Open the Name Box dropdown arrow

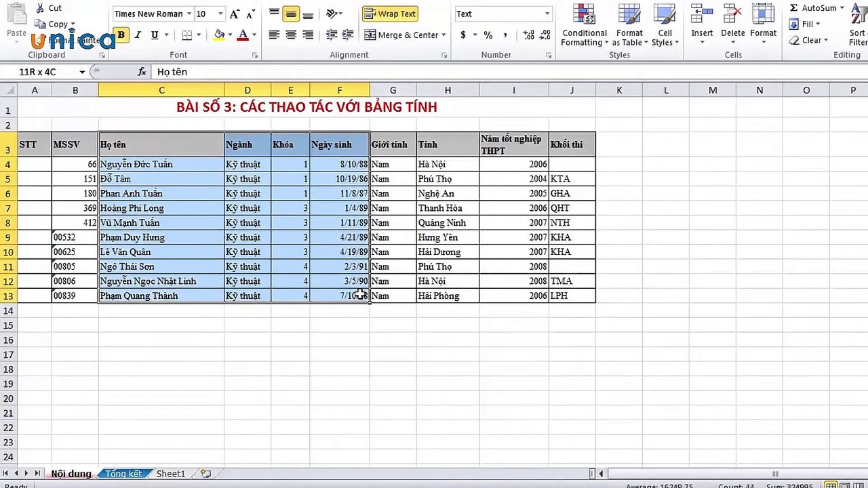pos(82,72)
